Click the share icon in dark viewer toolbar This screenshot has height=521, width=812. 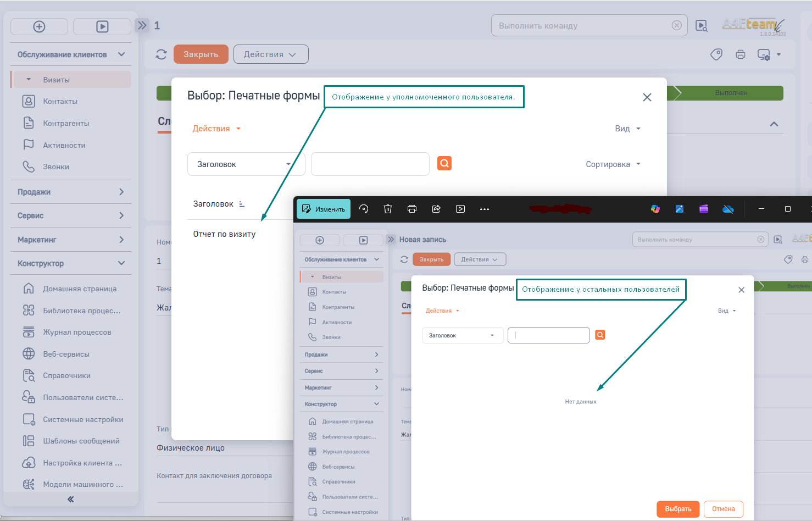click(436, 209)
